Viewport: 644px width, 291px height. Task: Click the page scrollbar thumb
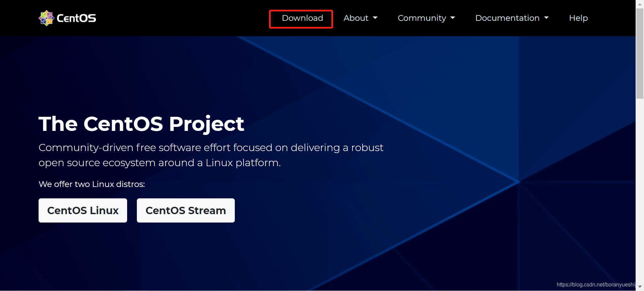640,54
